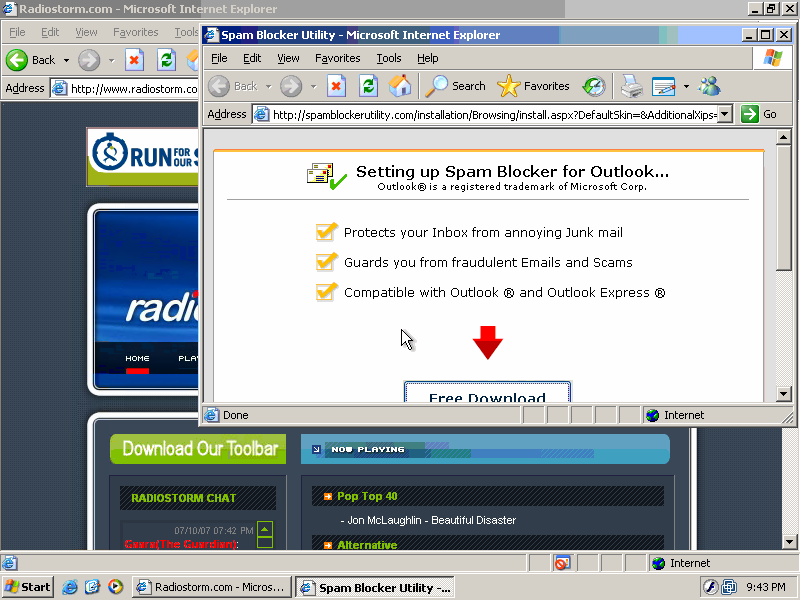Open the Pop Top 40 station link

366,496
